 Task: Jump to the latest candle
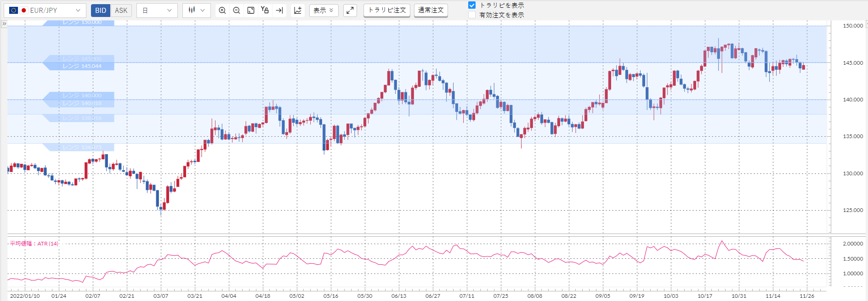279,10
